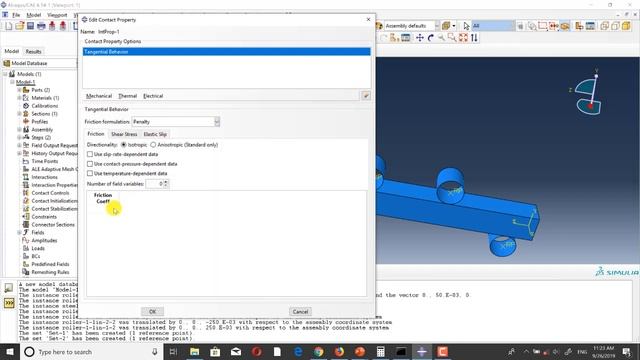The image size is (640, 360).
Task: Open Google Chrome from the taskbar
Action: pyautogui.click(x=319, y=351)
